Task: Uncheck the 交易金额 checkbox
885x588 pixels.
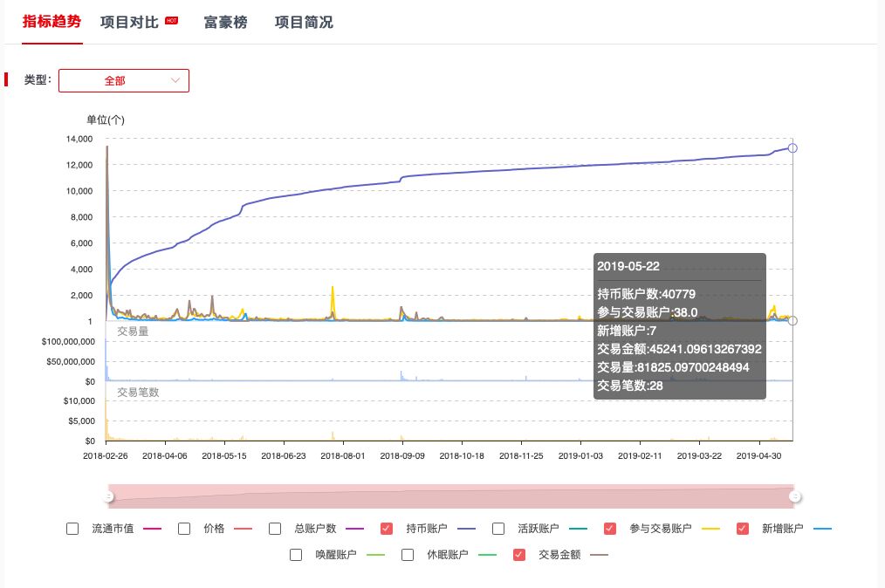Action: pos(519,555)
